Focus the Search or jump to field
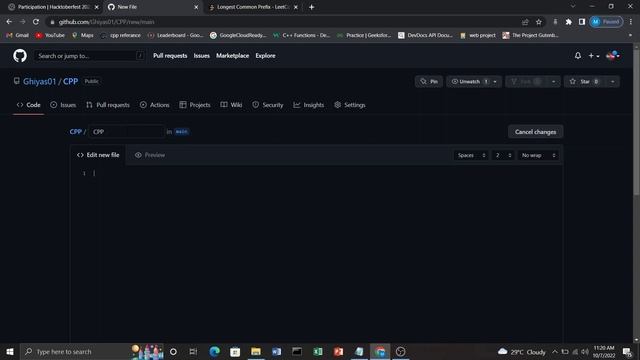Viewport: 640px width, 360px height. [x=90, y=56]
